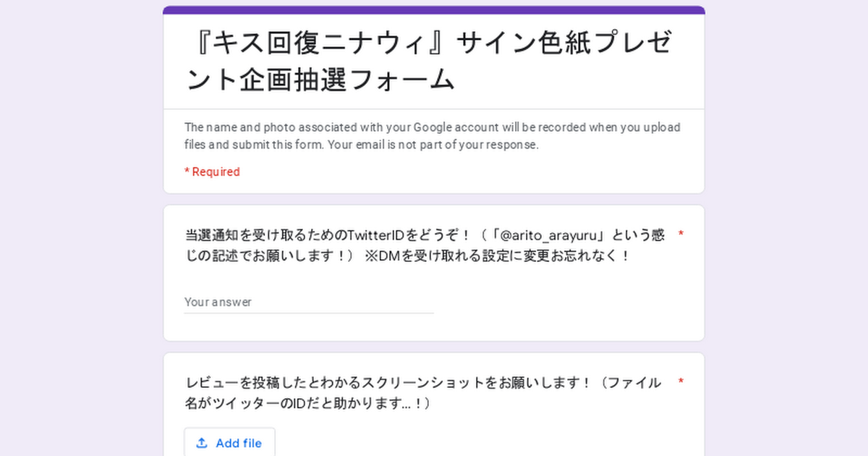Click the red asterisk on TwitterID question
Screen dimensions: 868x456
pyautogui.click(x=681, y=235)
